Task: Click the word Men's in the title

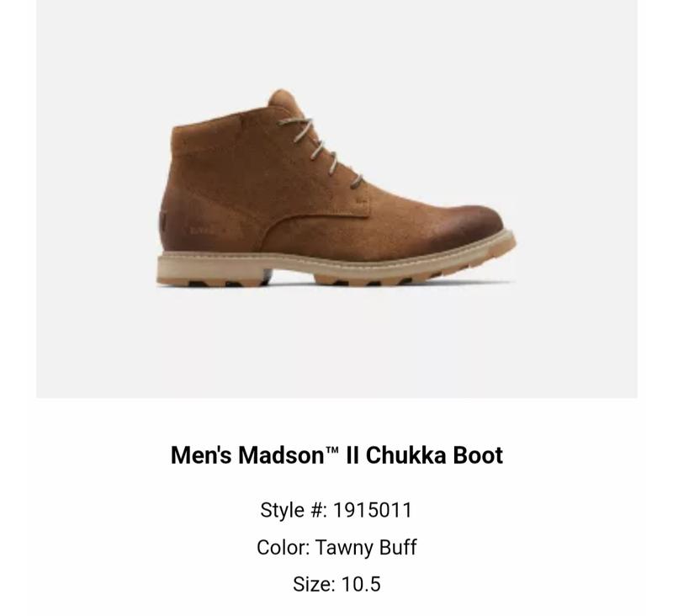Action: (x=201, y=454)
